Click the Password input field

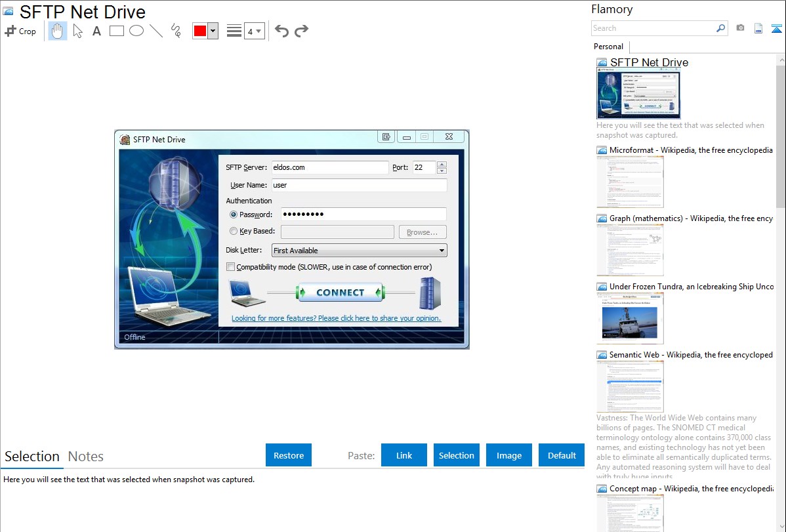pyautogui.click(x=363, y=214)
